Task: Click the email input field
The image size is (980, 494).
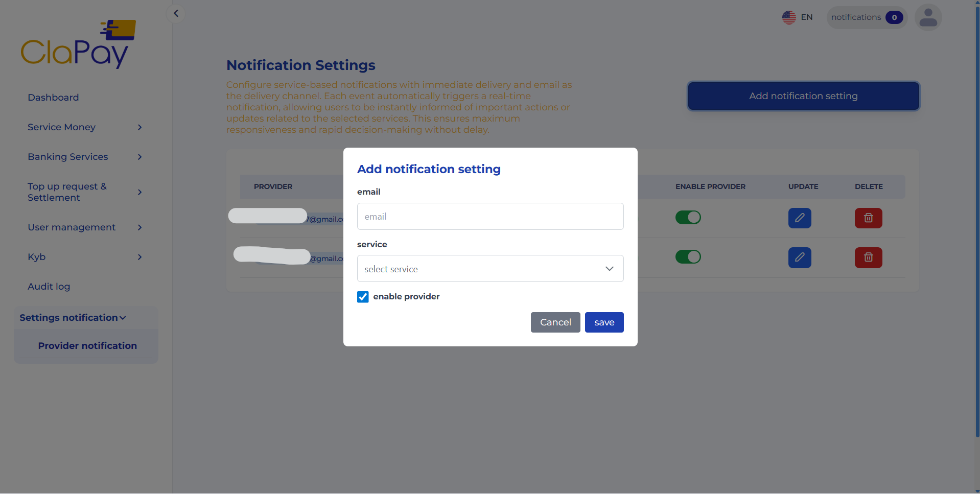Action: (x=489, y=216)
